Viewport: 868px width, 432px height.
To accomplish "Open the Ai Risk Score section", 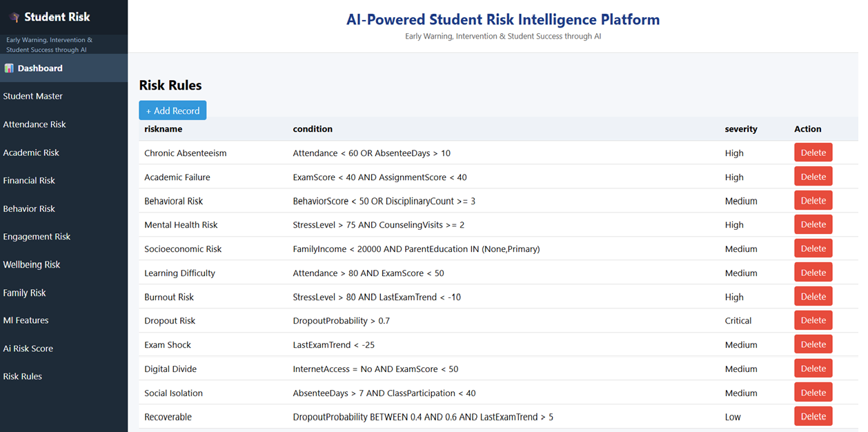I will point(28,348).
